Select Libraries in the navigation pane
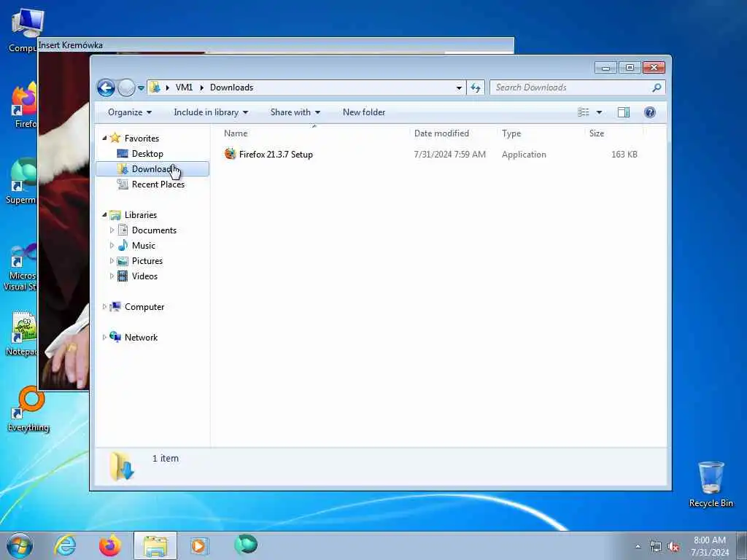Viewport: 747px width, 560px height. click(x=141, y=215)
